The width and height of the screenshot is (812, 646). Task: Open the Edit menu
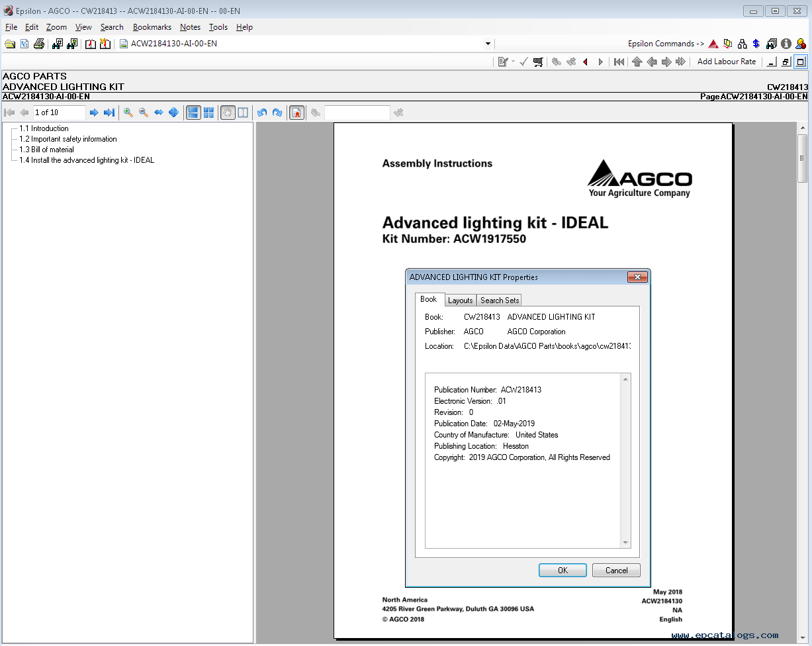point(32,27)
